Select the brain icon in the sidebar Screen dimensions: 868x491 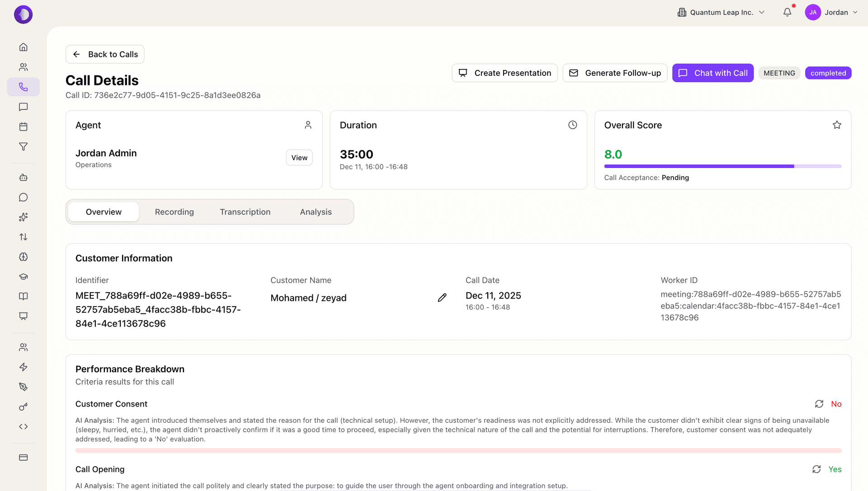[23, 257]
